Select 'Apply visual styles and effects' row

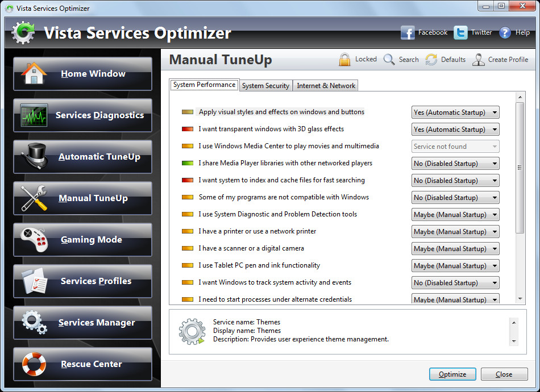(x=281, y=112)
